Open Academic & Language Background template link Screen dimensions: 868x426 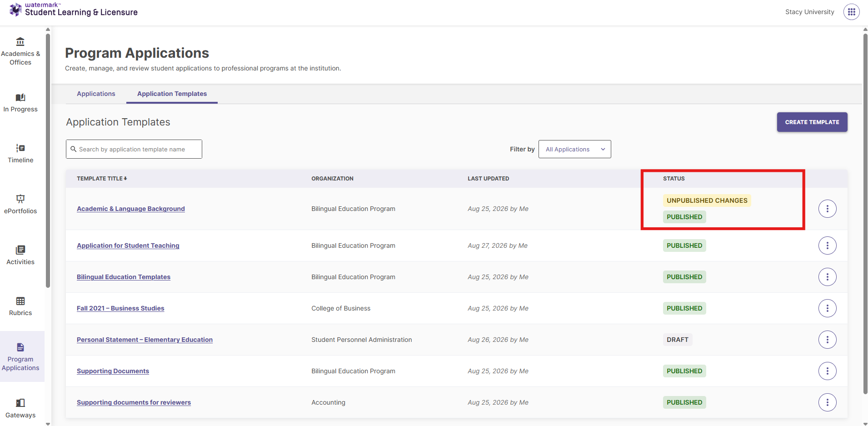coord(131,209)
